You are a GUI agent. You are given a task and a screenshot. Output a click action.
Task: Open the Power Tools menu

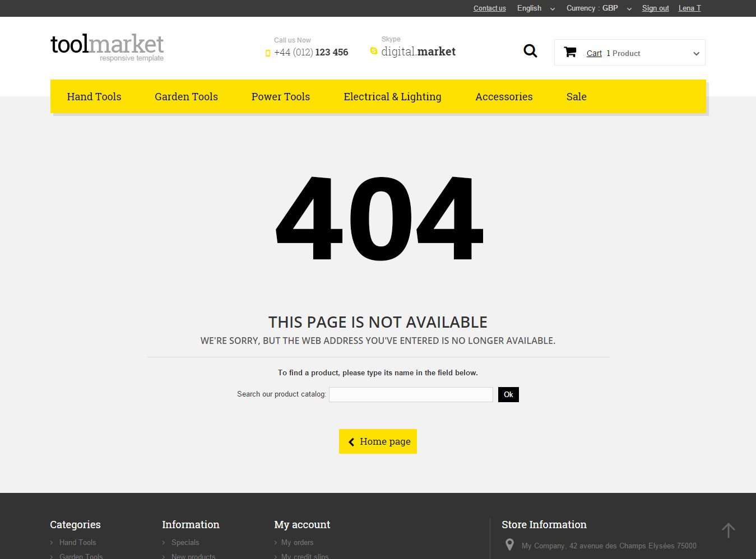[x=280, y=97]
